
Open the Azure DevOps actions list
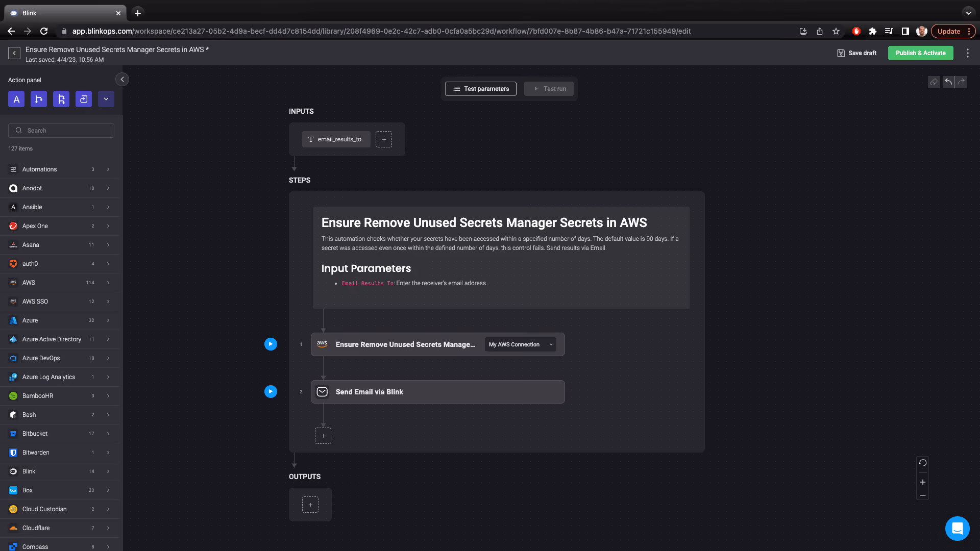pyautogui.click(x=59, y=358)
